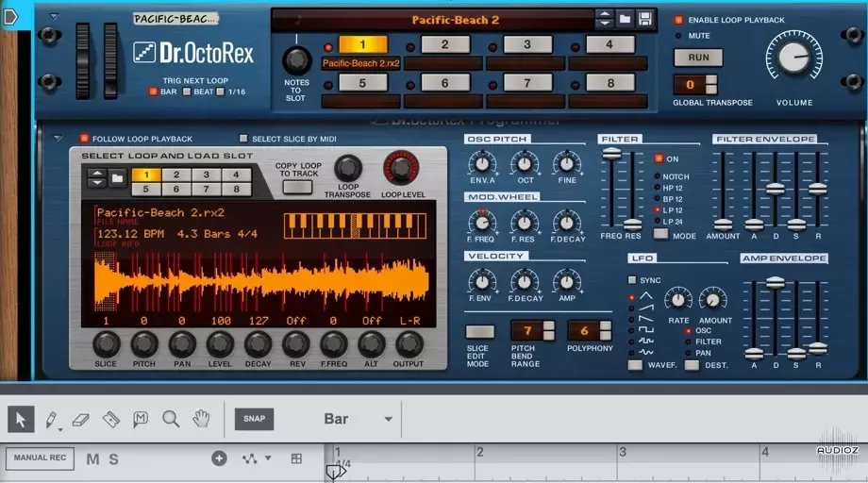Click the Mod Wheel F. Freq knob
Viewport: 868px width, 483px height.
pos(481,222)
